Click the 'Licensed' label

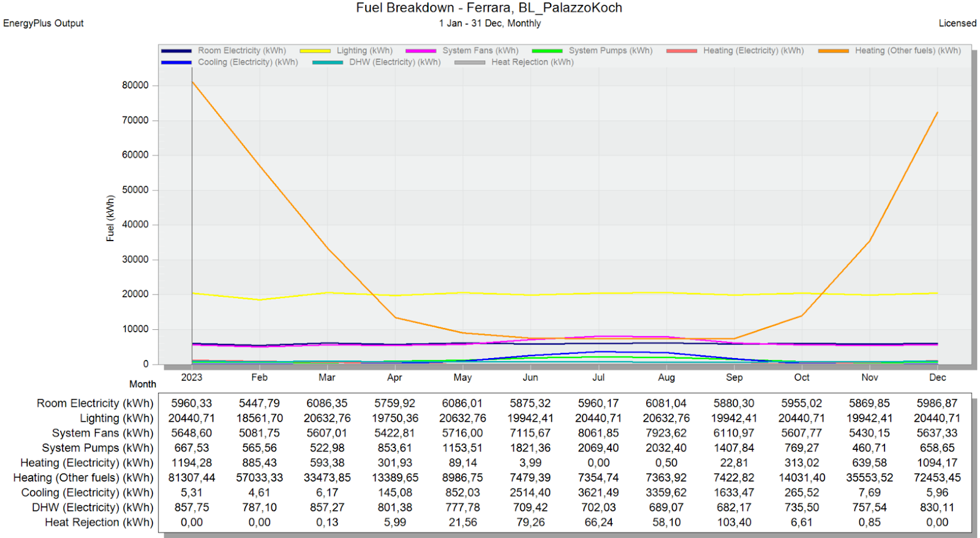957,23
